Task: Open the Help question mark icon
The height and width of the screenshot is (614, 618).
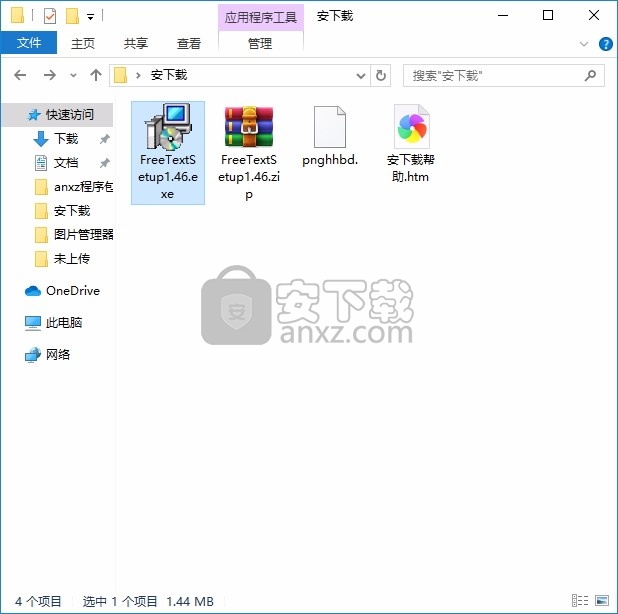Action: [605, 44]
